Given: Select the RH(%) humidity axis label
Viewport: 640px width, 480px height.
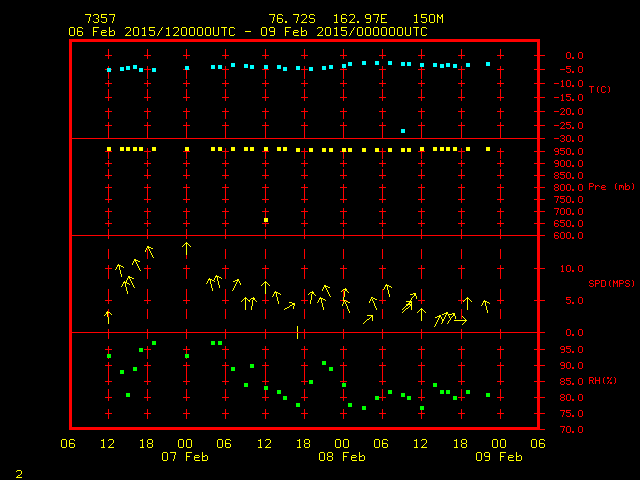Looking at the screenshot, I should click(604, 381).
